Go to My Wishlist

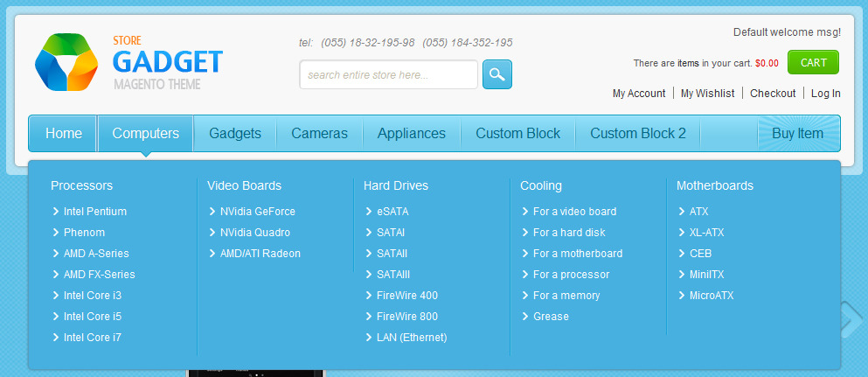click(x=707, y=94)
